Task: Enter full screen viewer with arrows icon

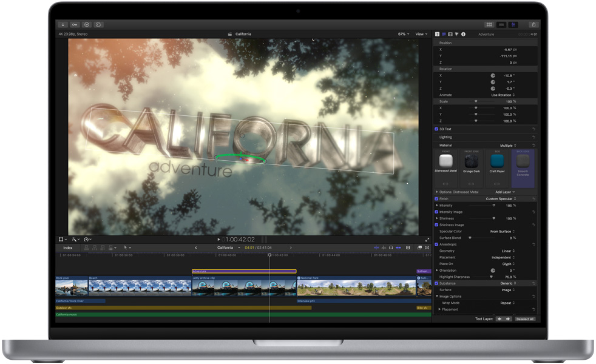Action: click(427, 240)
